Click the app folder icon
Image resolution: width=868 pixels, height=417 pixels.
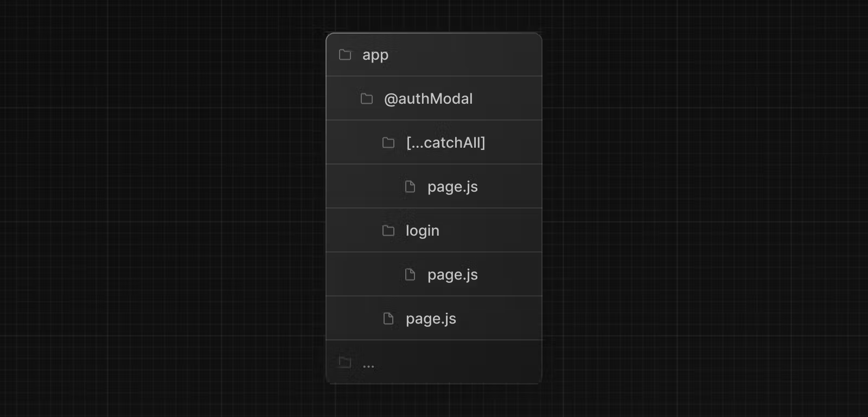pos(345,54)
